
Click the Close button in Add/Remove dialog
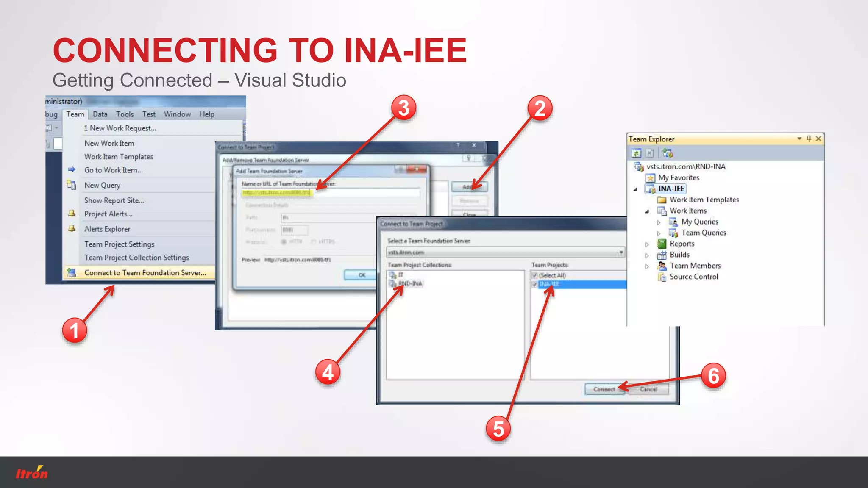(469, 214)
